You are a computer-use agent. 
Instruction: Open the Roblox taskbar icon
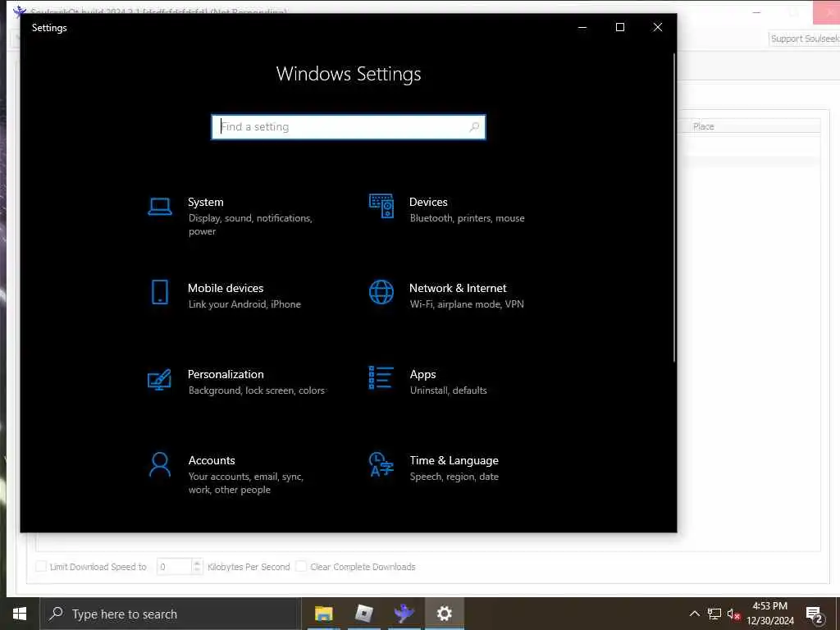(363, 614)
